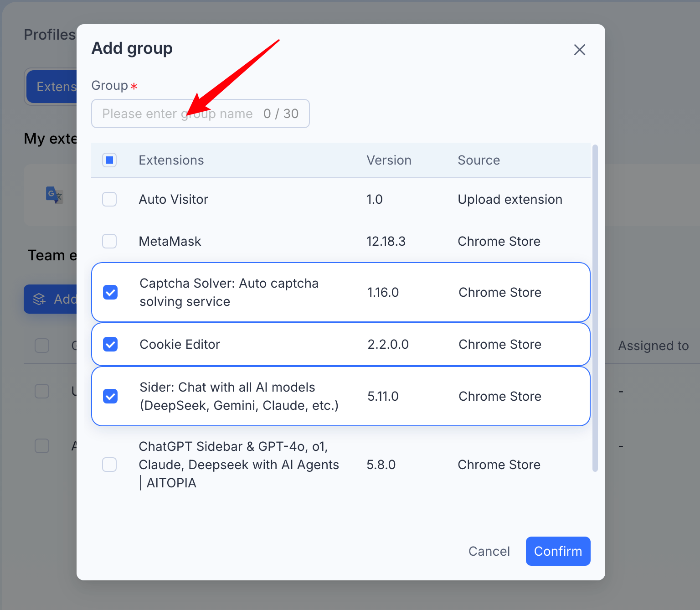The width and height of the screenshot is (700, 610).
Task: Click the Add group dialog title
Action: click(132, 48)
